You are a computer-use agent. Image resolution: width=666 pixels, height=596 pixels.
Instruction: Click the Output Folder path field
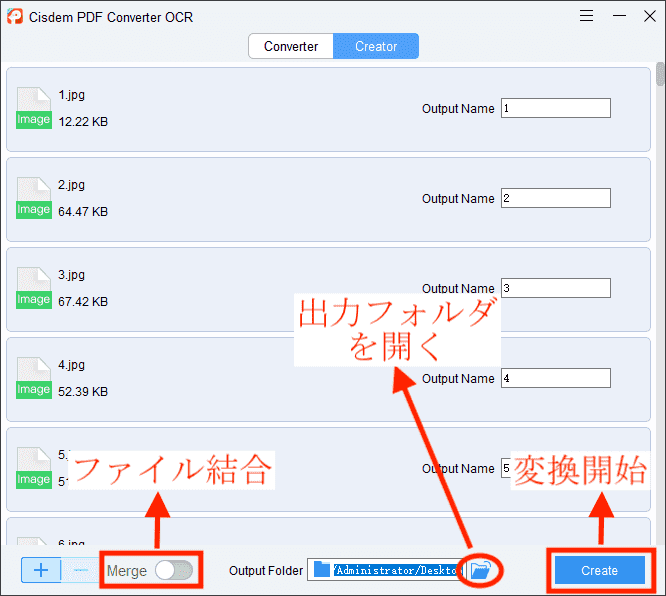click(x=386, y=570)
